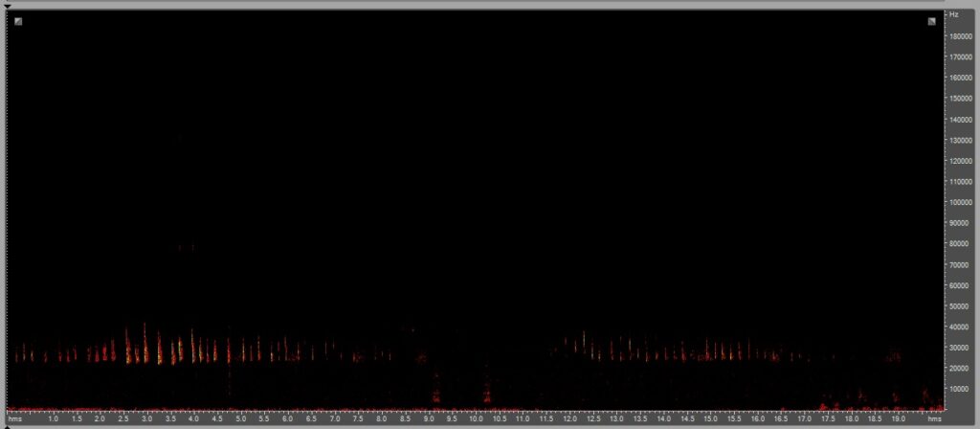Click the 13.5 mark on the time ruler

click(x=640, y=418)
